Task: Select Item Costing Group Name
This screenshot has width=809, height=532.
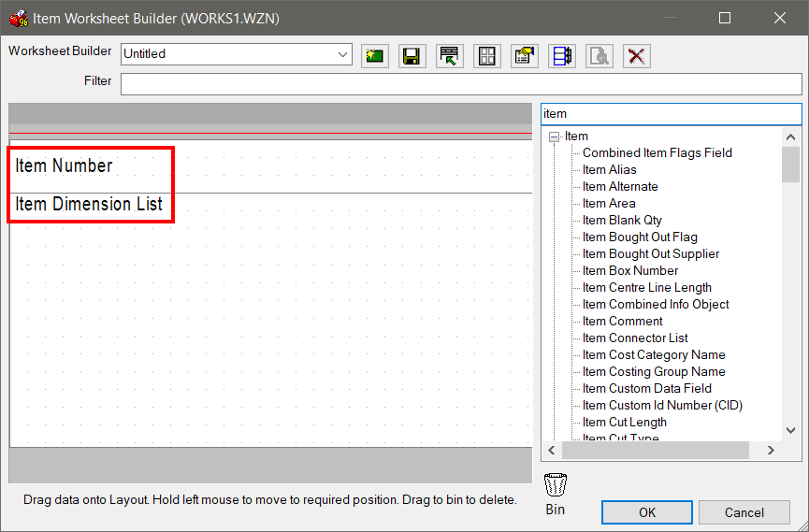Action: [x=654, y=371]
